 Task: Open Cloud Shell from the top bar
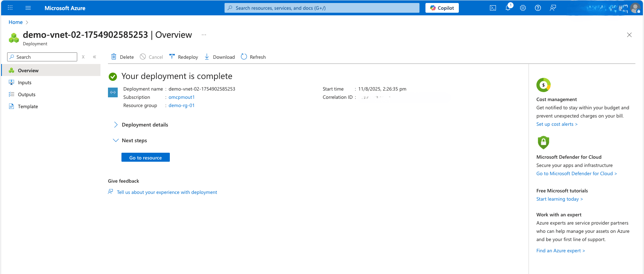click(x=493, y=8)
